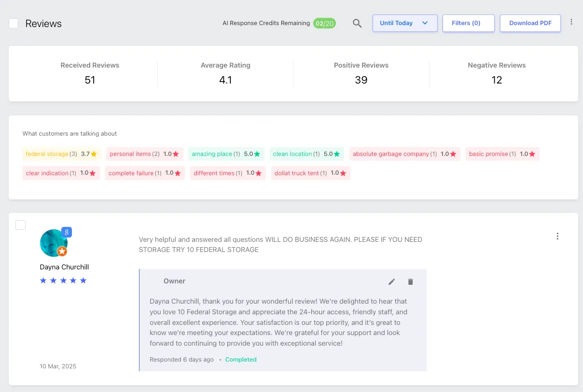The width and height of the screenshot is (583, 392).
Task: Click the Received Reviews count 51
Action: coord(90,80)
